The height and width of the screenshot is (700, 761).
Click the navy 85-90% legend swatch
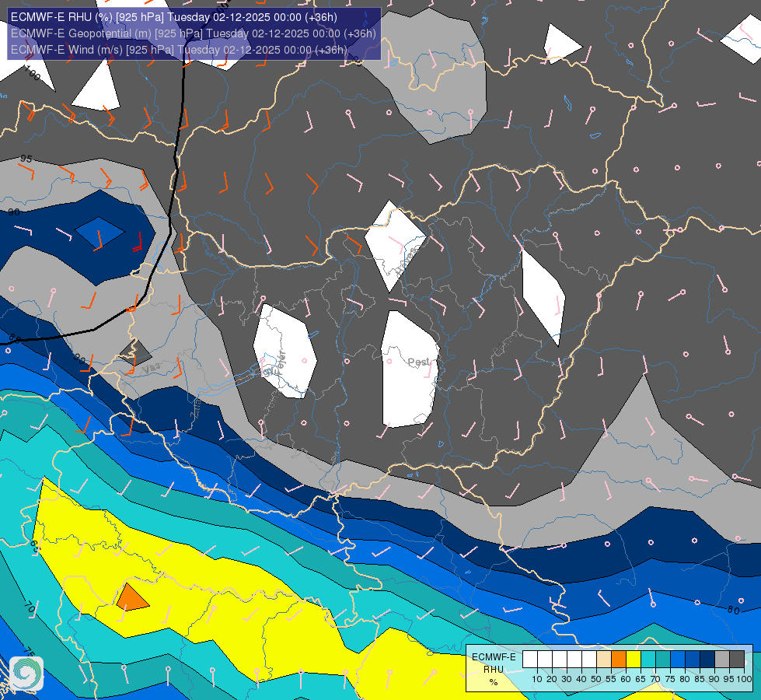click(x=707, y=660)
